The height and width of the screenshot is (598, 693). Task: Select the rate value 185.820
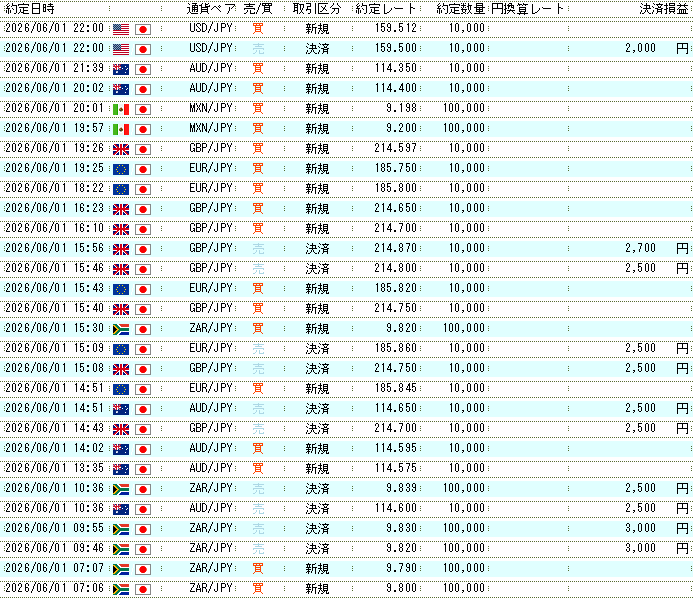396,288
